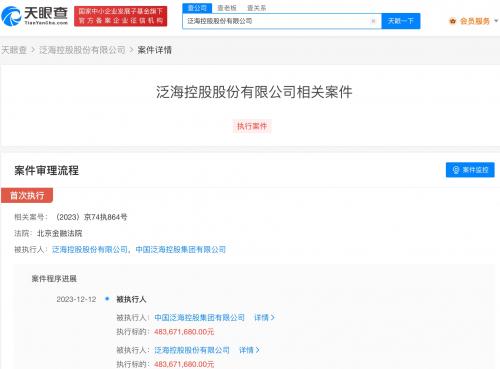Open 泛海控股股份有限公司 breadcrumb link
This screenshot has width=500, height=369.
(x=82, y=50)
